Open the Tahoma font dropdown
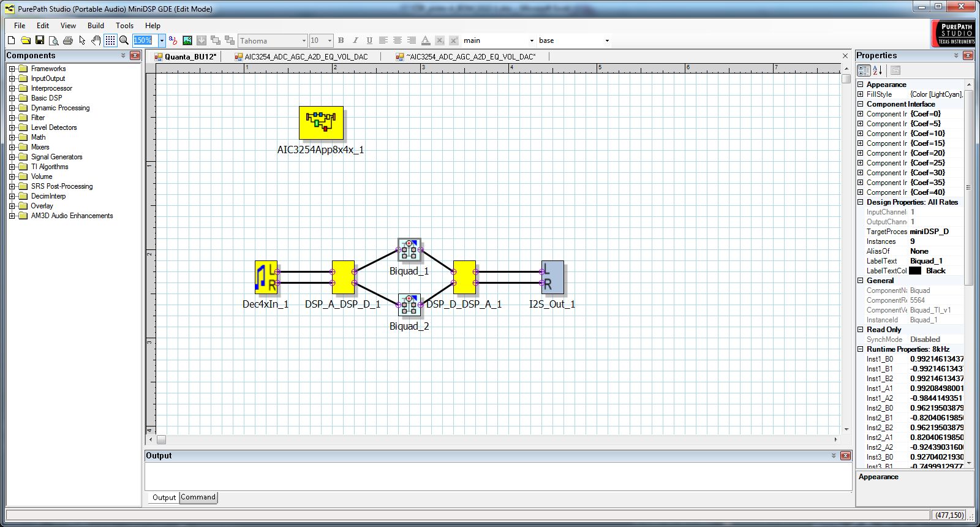 (x=304, y=40)
